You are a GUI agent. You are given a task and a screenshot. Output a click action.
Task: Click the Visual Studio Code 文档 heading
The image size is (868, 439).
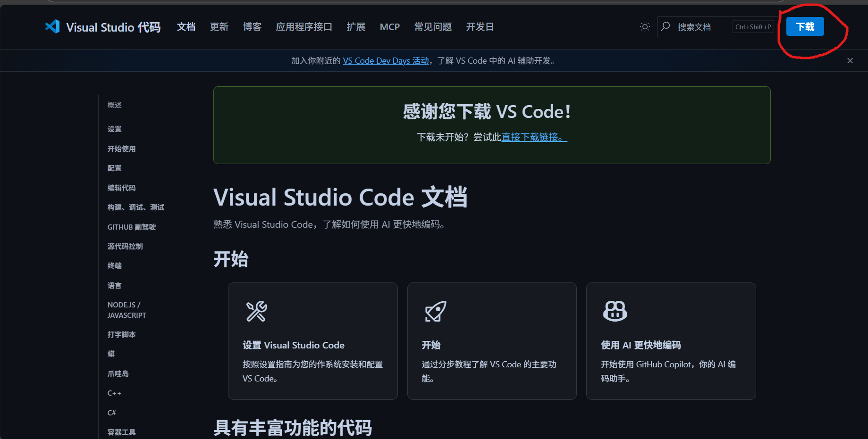tap(340, 197)
